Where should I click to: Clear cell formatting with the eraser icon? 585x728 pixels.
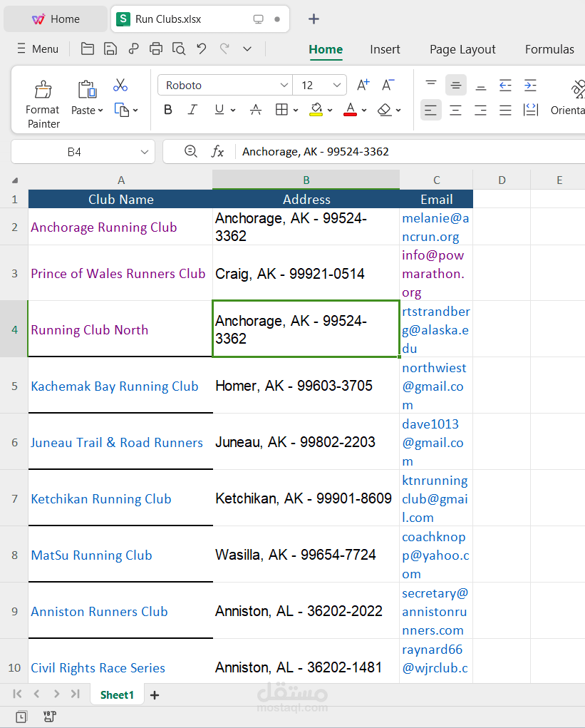click(383, 110)
